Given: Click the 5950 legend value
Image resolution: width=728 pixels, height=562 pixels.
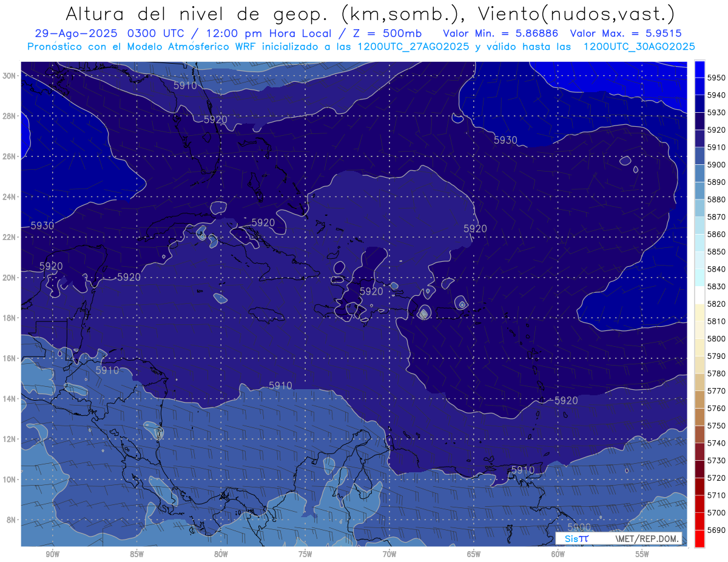Looking at the screenshot, I should [716, 78].
